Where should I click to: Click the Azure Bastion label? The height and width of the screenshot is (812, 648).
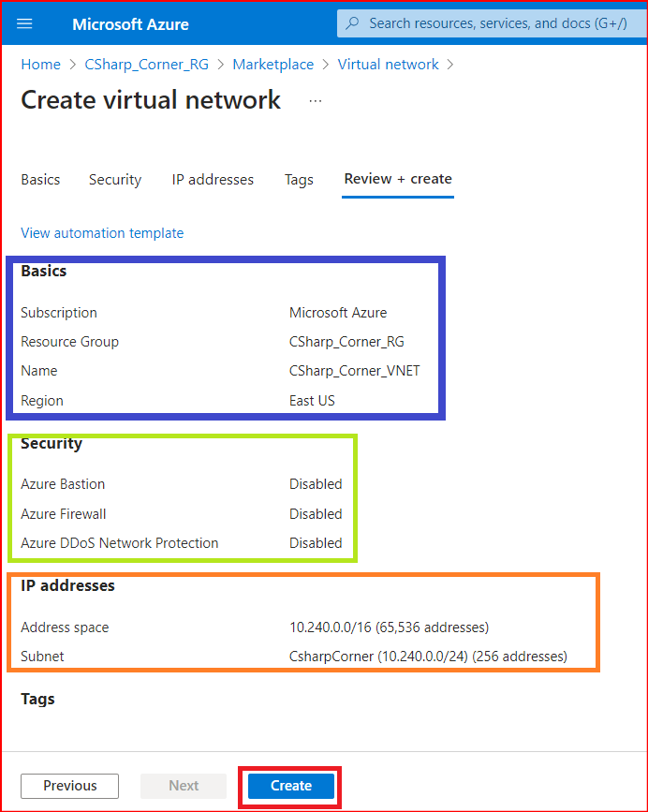pyautogui.click(x=63, y=484)
